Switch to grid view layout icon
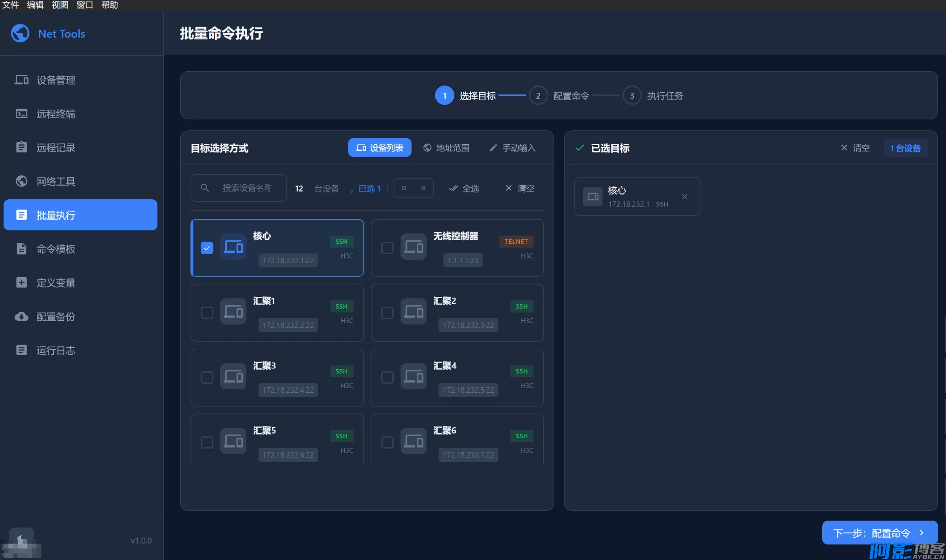The width and height of the screenshot is (946, 560). [404, 188]
